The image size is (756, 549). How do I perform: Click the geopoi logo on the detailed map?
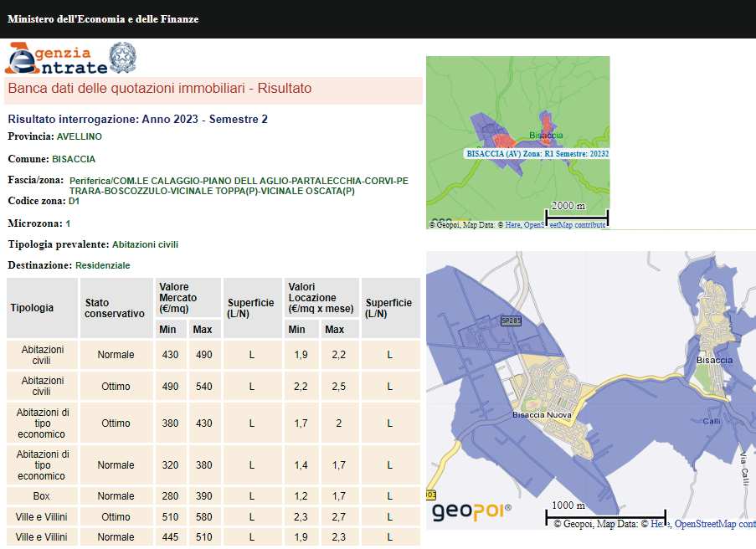[471, 511]
